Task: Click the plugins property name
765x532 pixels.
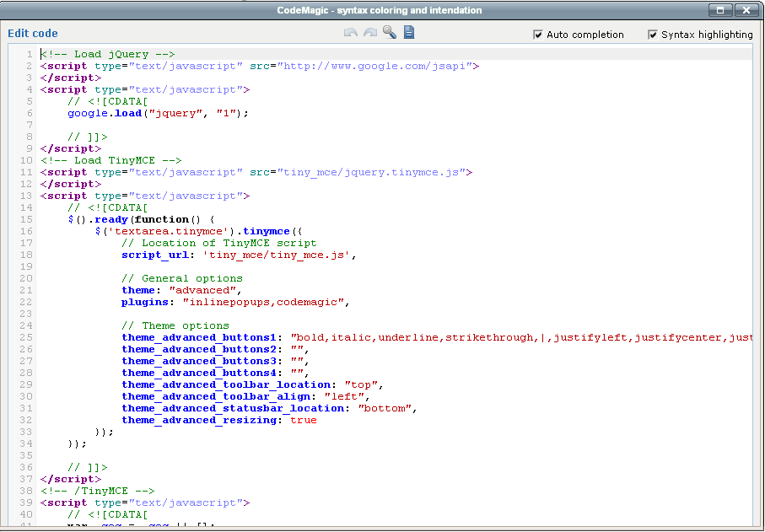Action: click(x=145, y=303)
